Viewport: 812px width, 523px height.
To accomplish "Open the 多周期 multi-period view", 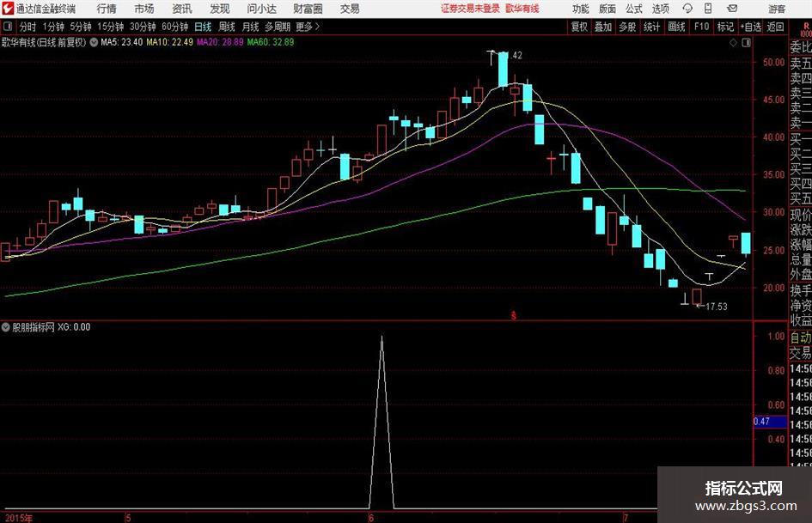I will pyautogui.click(x=278, y=27).
